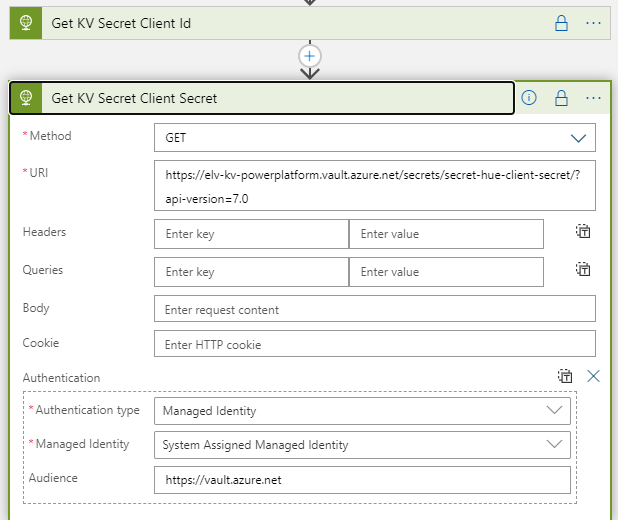The height and width of the screenshot is (520, 618).
Task: Remove the Authentication parameter with X
Action: pos(593,376)
